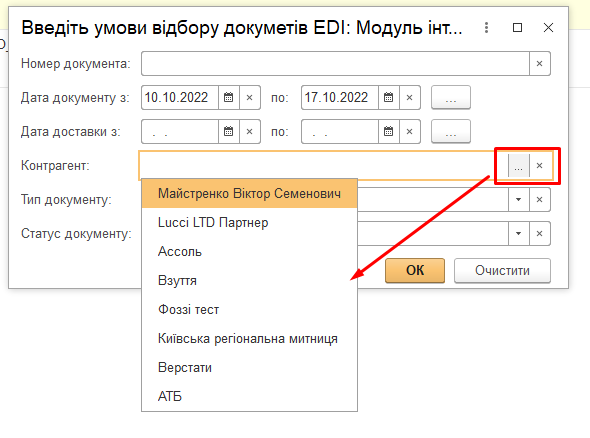This screenshot has width=590, height=438.
Task: Clear the Статус документу field
Action: click(540, 233)
